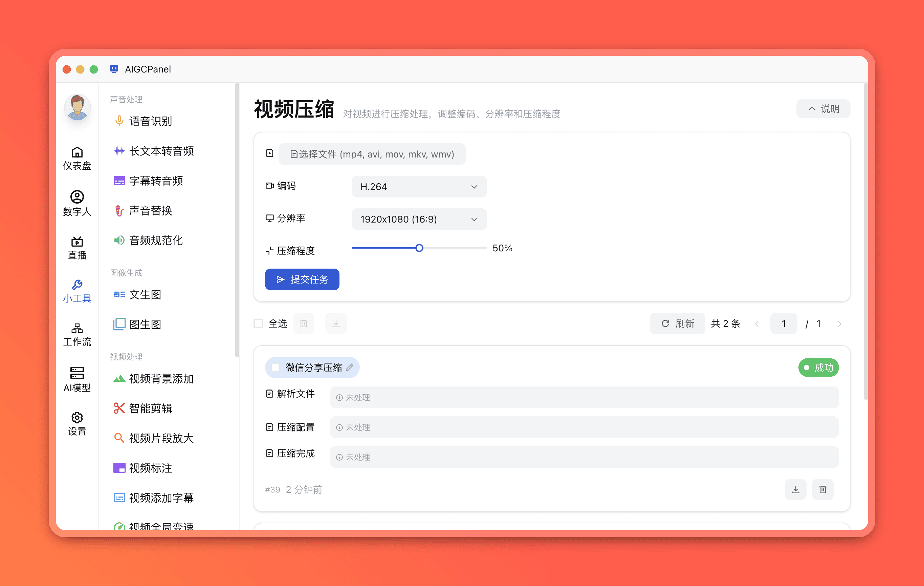Image resolution: width=924 pixels, height=586 pixels.
Task: Click the 成功 status badge
Action: coord(818,368)
